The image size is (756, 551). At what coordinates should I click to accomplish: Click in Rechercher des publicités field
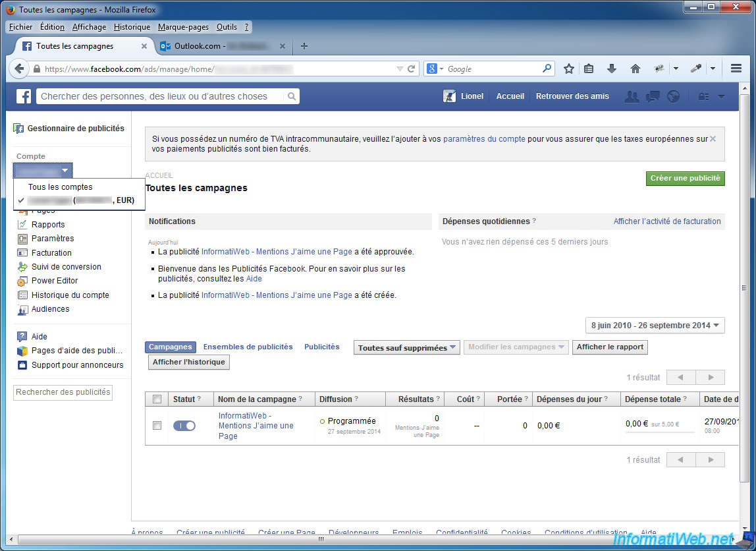point(63,392)
